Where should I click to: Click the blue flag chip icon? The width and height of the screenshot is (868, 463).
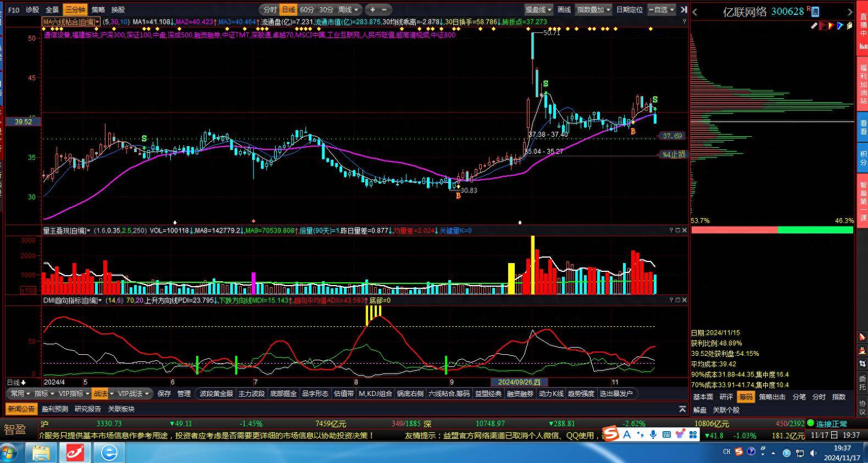click(x=840, y=26)
